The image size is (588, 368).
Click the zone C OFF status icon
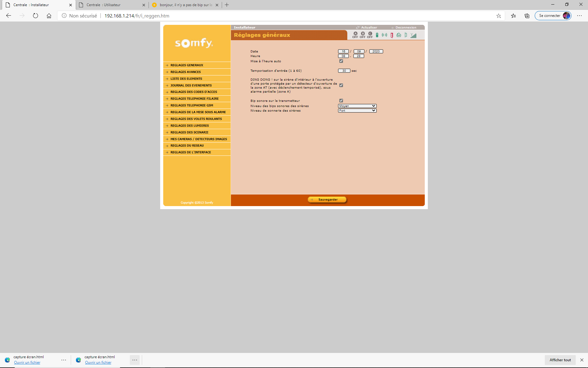click(x=370, y=35)
